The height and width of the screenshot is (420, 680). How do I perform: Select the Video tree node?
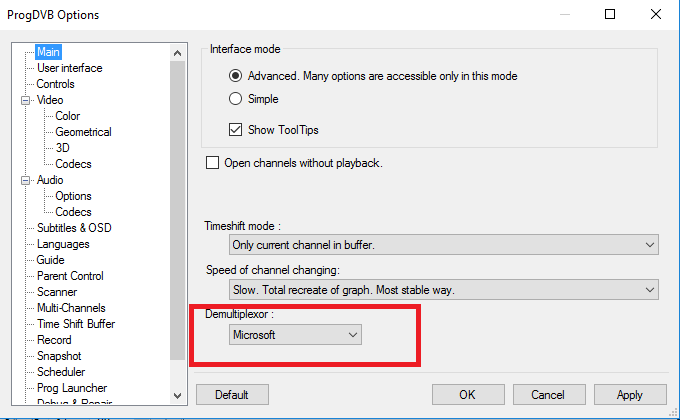coord(50,100)
